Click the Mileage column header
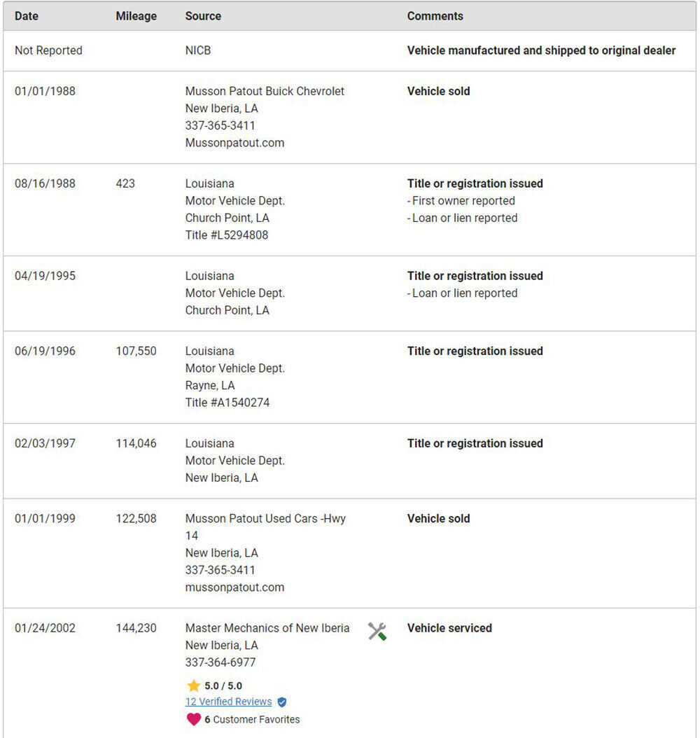700x738 pixels. point(136,16)
